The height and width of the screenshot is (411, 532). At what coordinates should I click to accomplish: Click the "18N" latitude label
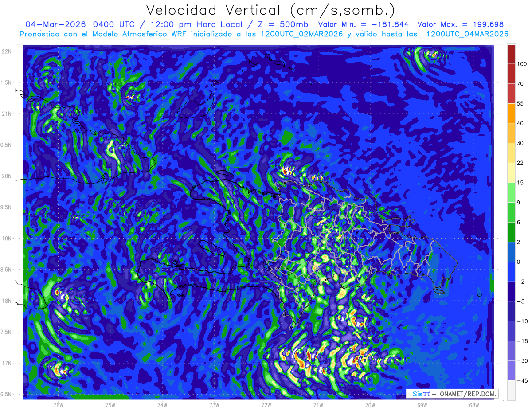click(x=7, y=301)
